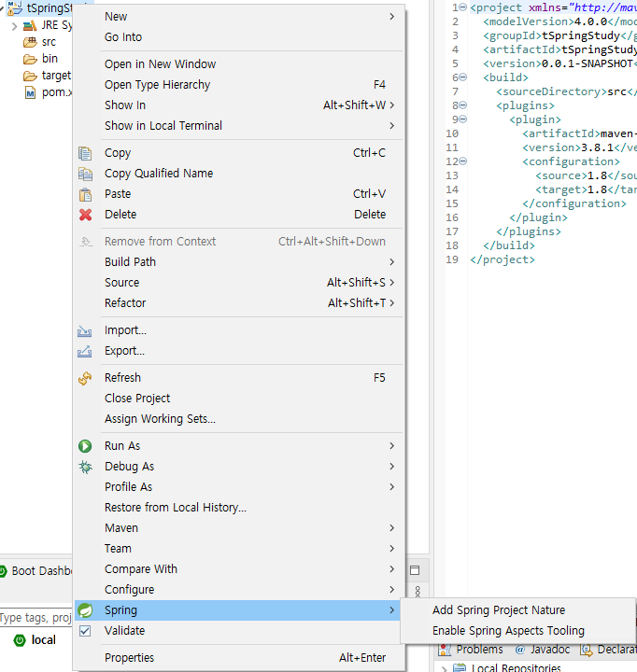This screenshot has width=637, height=672.
Task: Click the Debug As bug icon
Action: pyautogui.click(x=85, y=467)
